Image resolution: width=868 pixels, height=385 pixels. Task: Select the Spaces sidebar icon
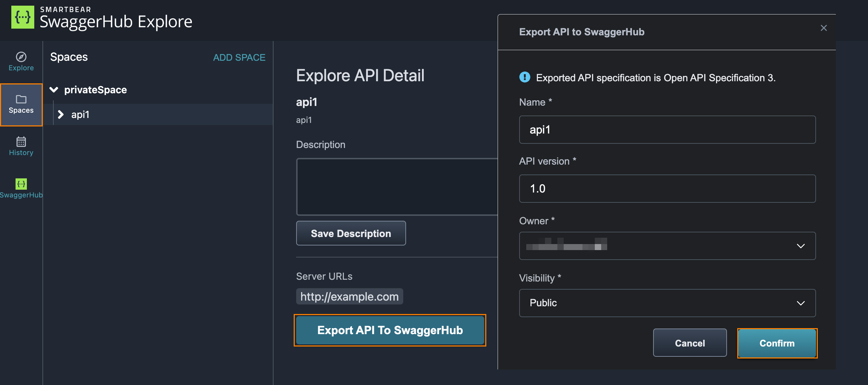(x=21, y=104)
